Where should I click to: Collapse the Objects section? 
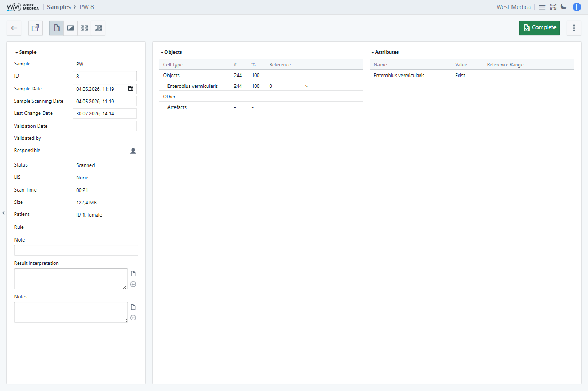point(171,52)
